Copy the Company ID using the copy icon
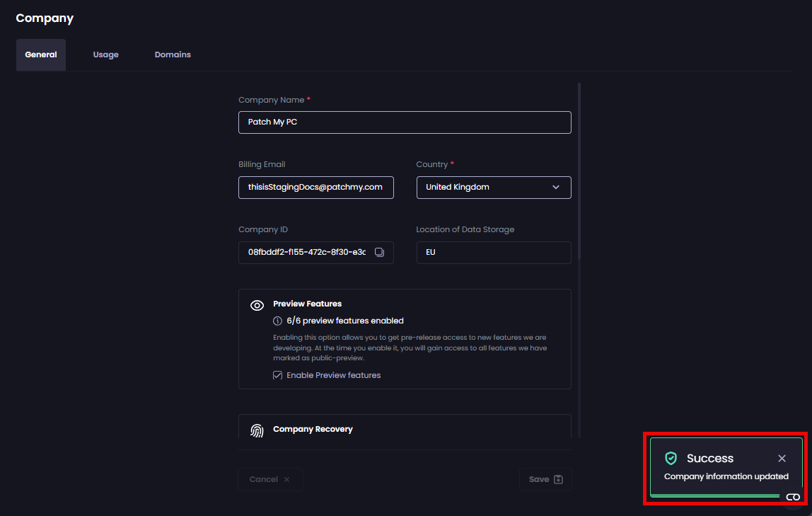Screen dimensions: 812x516 pyautogui.click(x=380, y=252)
